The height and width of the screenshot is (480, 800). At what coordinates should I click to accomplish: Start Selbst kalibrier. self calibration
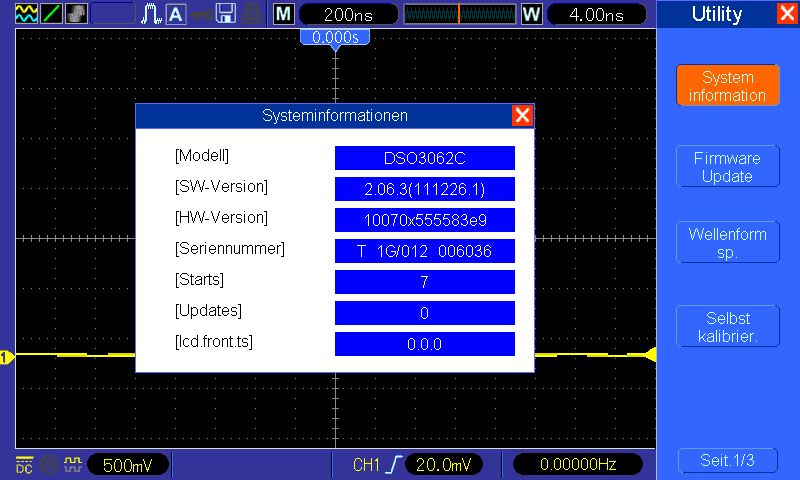(728, 326)
